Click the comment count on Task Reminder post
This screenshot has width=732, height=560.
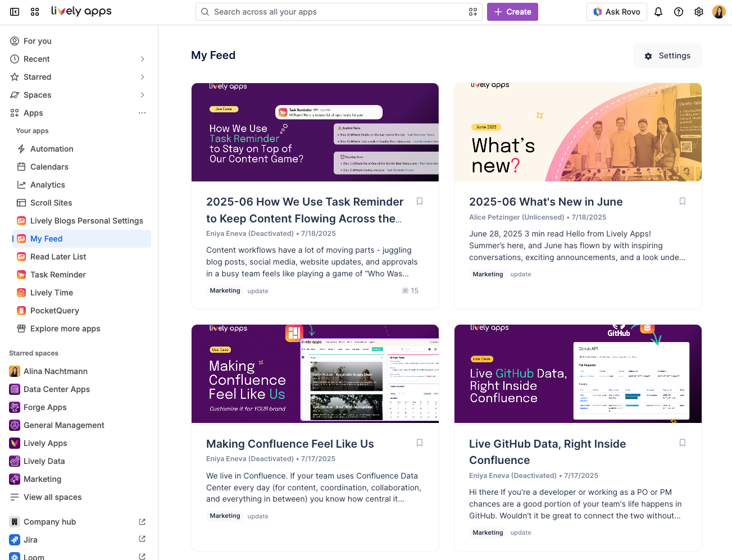coord(410,290)
